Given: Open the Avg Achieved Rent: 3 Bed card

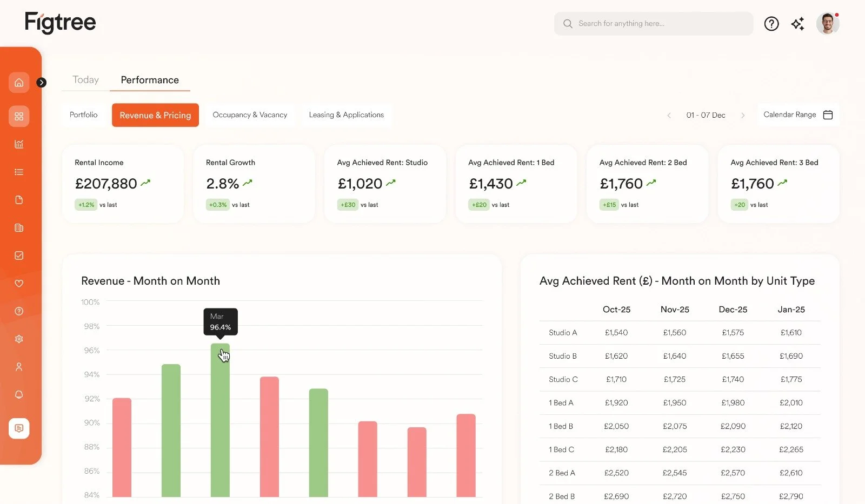Looking at the screenshot, I should coord(778,184).
